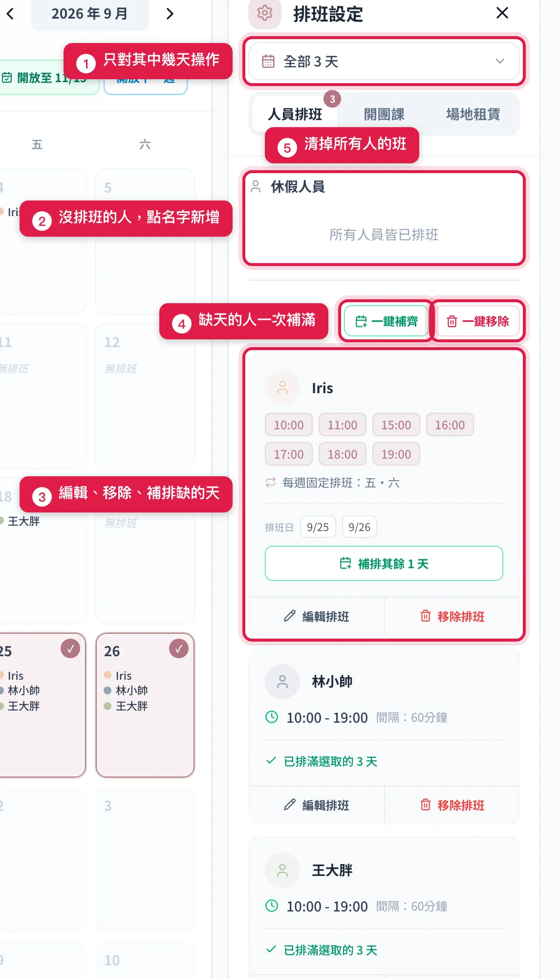Click Iris avatar icon in schedule card
Screen dimensions: 560x978
282,388
